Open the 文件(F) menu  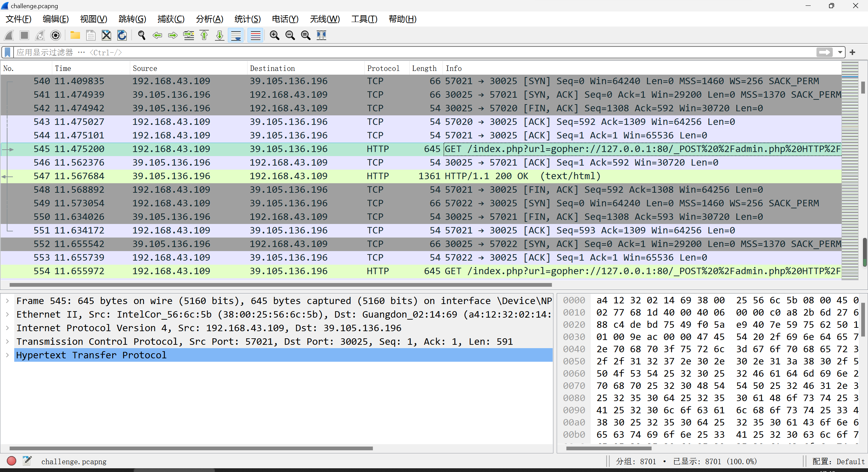(x=19, y=19)
